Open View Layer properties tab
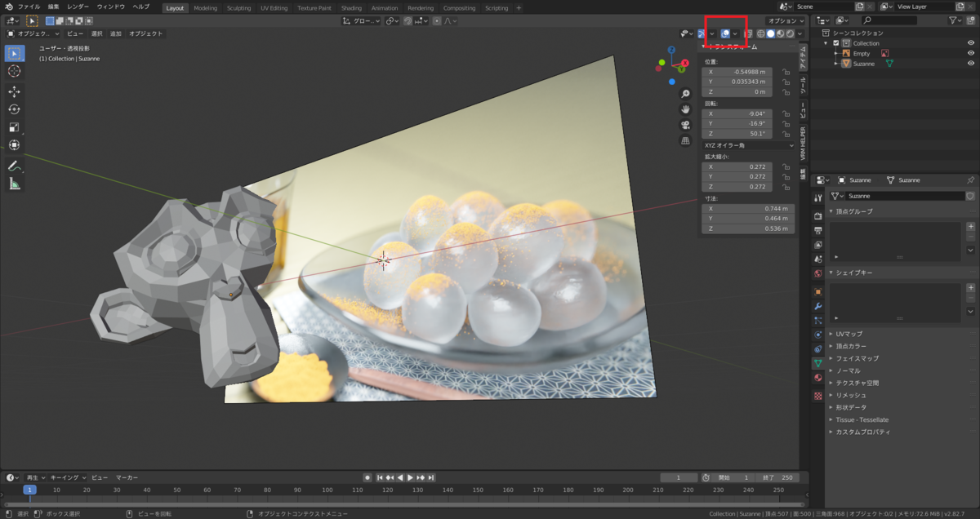Image resolution: width=980 pixels, height=519 pixels. pos(818,245)
